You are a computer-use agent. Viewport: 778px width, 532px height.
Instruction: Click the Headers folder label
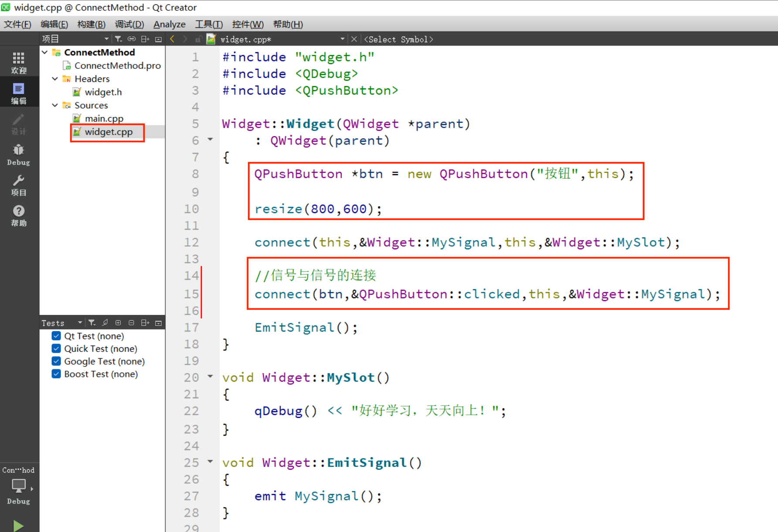click(x=92, y=79)
